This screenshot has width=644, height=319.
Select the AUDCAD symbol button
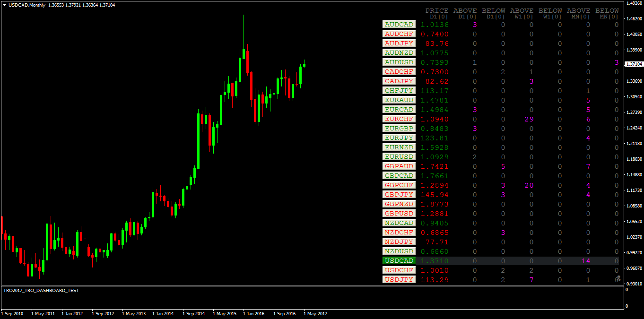pyautogui.click(x=399, y=25)
